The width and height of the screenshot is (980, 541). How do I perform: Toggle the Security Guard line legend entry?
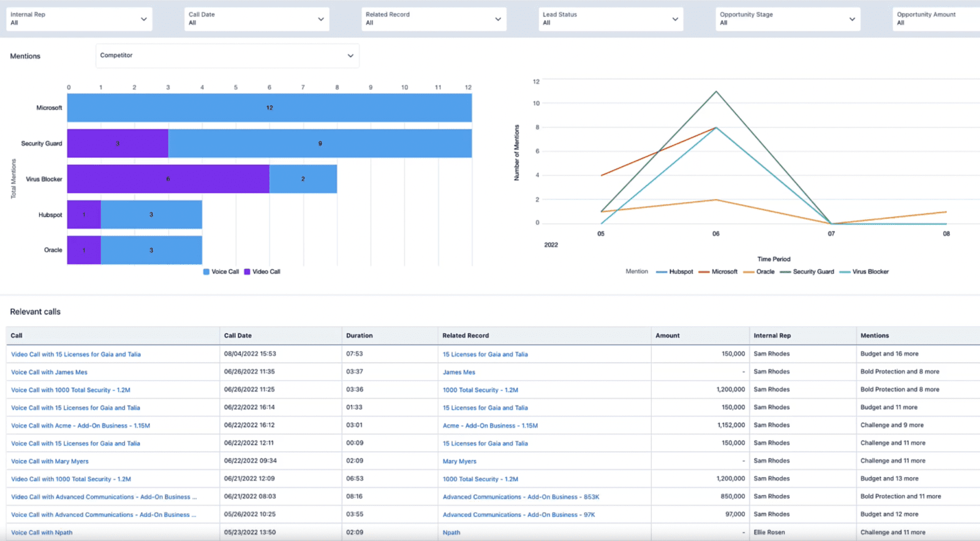tap(807, 271)
